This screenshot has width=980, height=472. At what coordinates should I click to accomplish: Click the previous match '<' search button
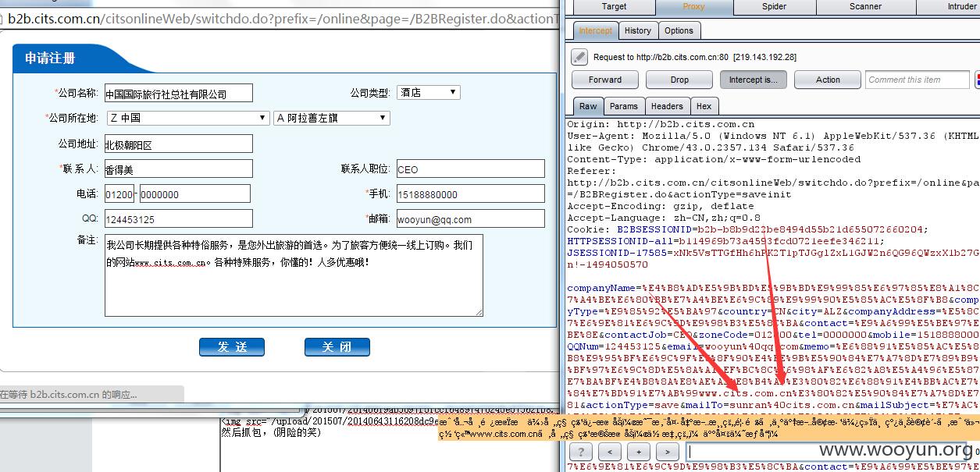click(611, 452)
